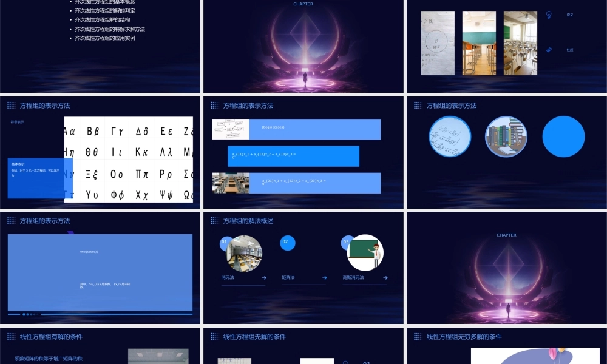Click bullet 齐次线性方程组的特解求解方法
Viewport: 607px width, 364px height.
109,29
